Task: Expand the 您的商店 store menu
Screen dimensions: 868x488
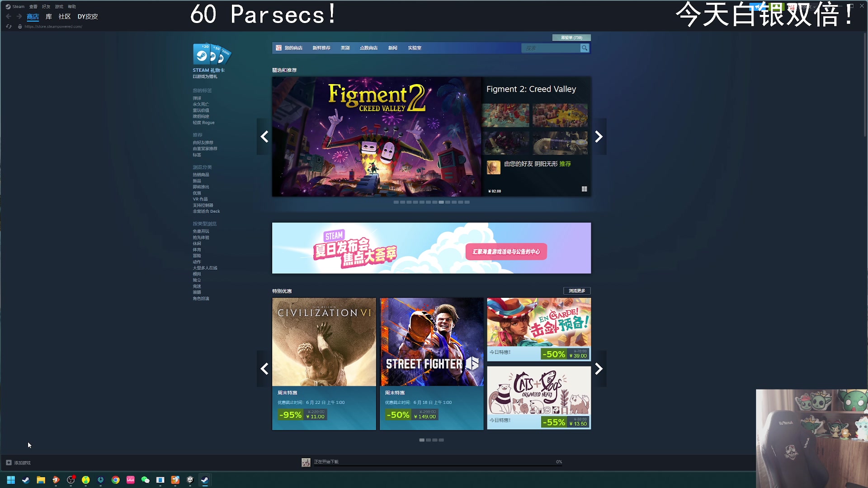Action: coord(293,48)
